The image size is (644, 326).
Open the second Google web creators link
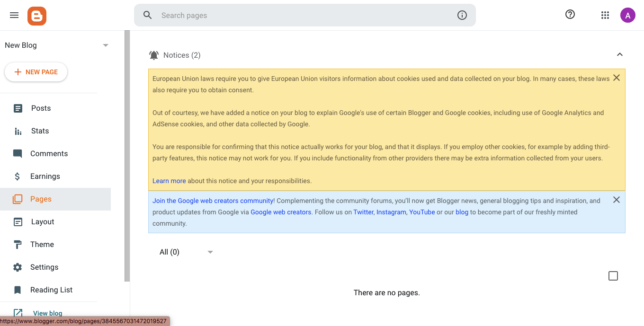281,212
